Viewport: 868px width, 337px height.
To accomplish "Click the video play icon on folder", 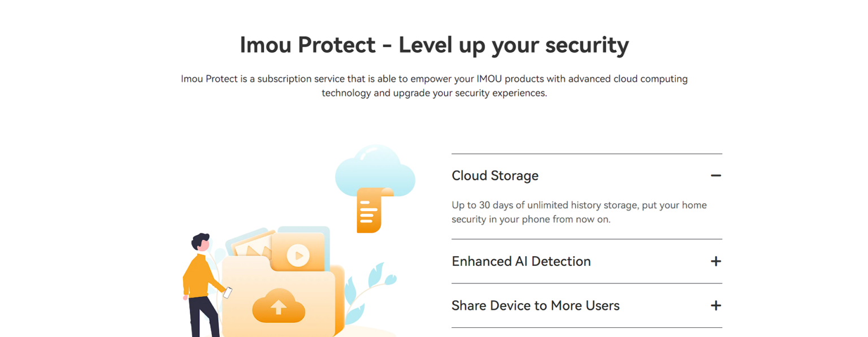I will point(298,256).
